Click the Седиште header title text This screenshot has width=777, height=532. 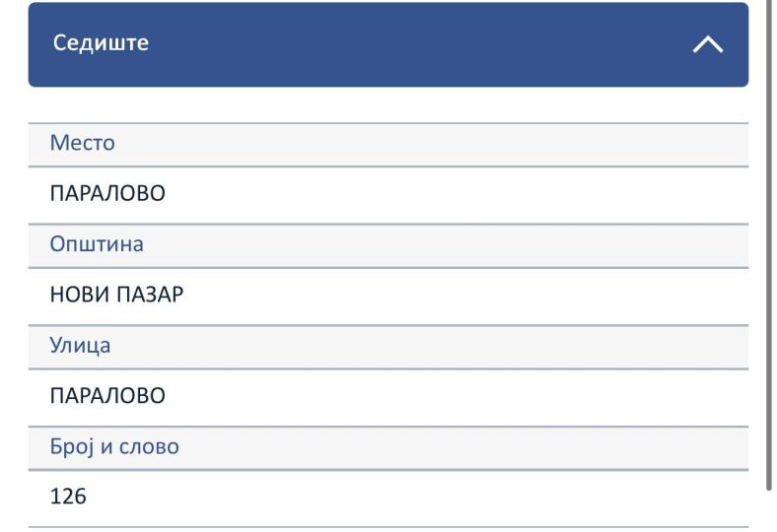(x=101, y=43)
